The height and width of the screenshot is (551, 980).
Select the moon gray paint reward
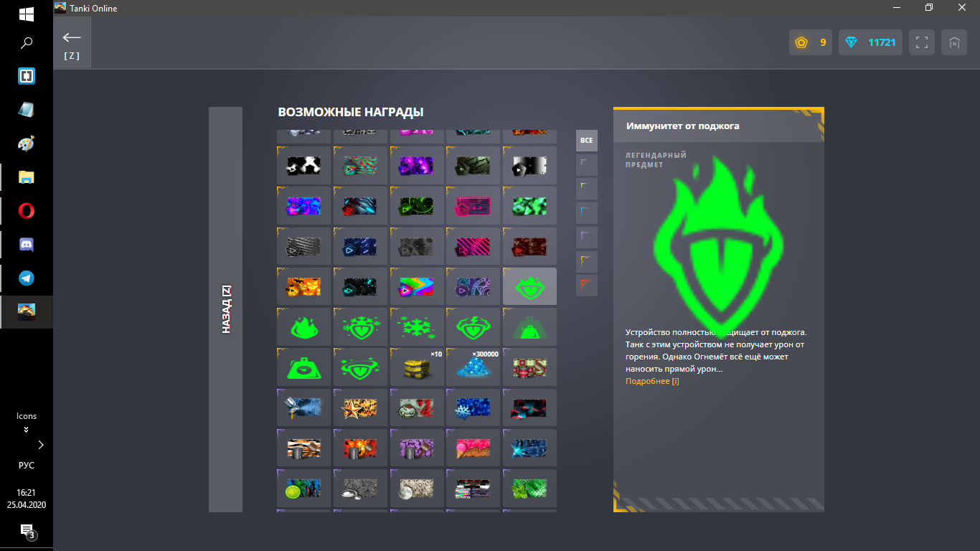(x=417, y=488)
